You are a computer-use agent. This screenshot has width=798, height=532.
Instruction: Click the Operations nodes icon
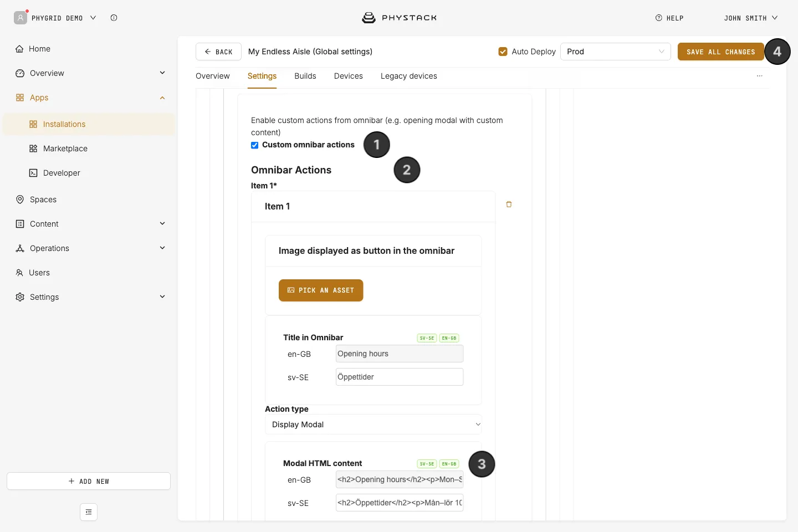(20, 248)
